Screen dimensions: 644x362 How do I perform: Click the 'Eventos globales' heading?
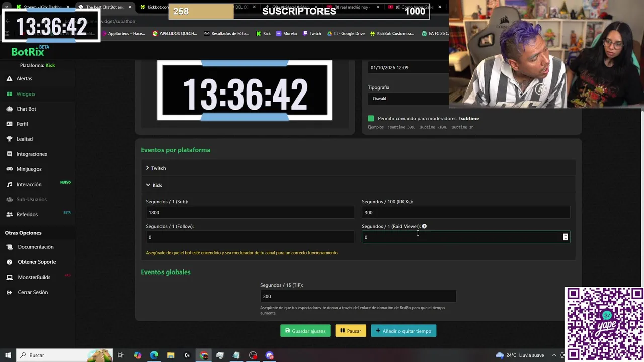(x=166, y=272)
